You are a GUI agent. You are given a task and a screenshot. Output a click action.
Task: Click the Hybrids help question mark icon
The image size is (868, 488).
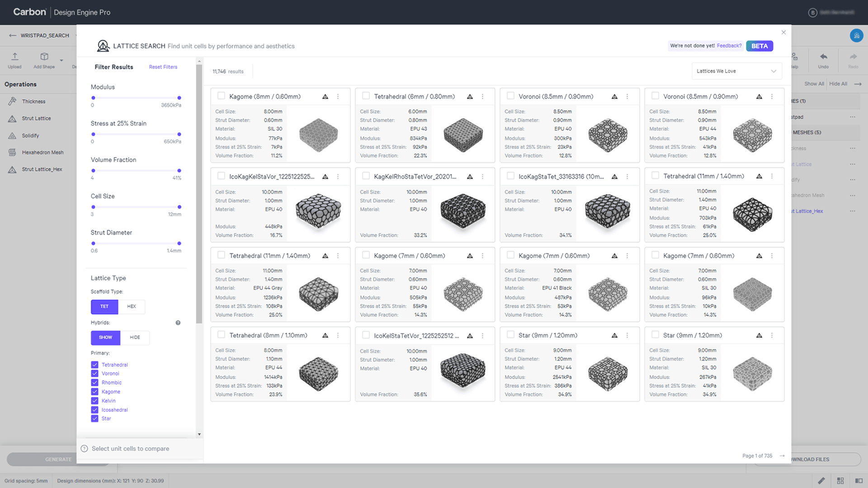178,323
